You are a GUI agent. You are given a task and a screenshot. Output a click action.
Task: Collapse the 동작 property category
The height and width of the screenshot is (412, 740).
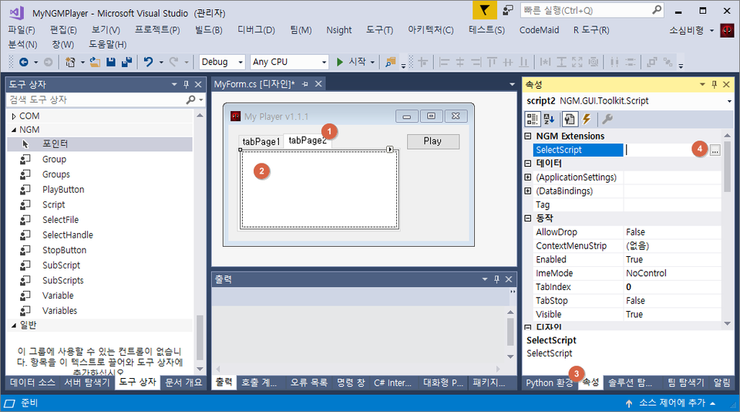pyautogui.click(x=528, y=218)
